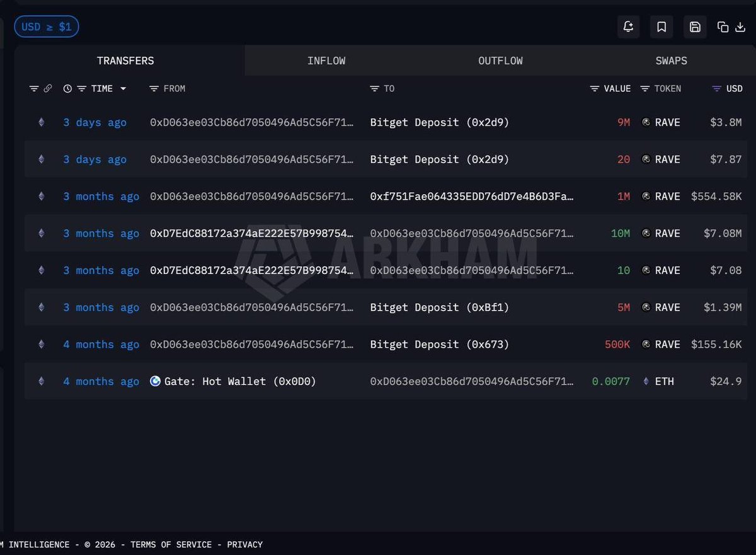Click the VALUE column filter icon
This screenshot has height=555, width=756.
tap(594, 89)
